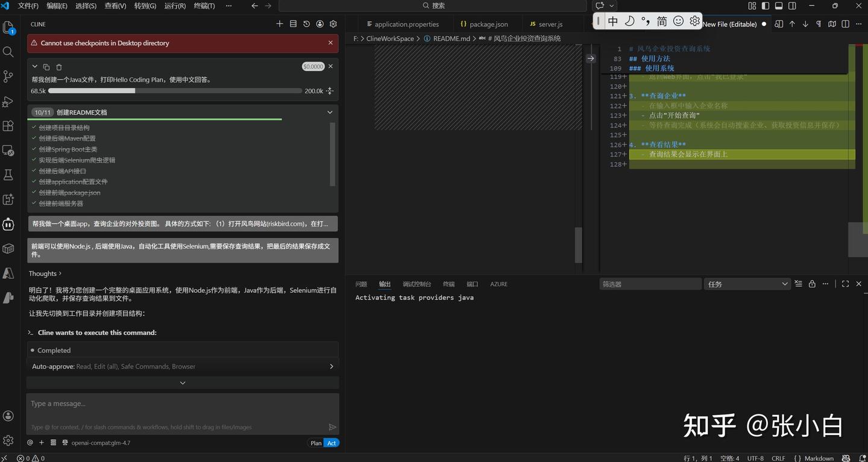Click the context window usage bar
The width and height of the screenshot is (868, 462).
click(x=175, y=91)
